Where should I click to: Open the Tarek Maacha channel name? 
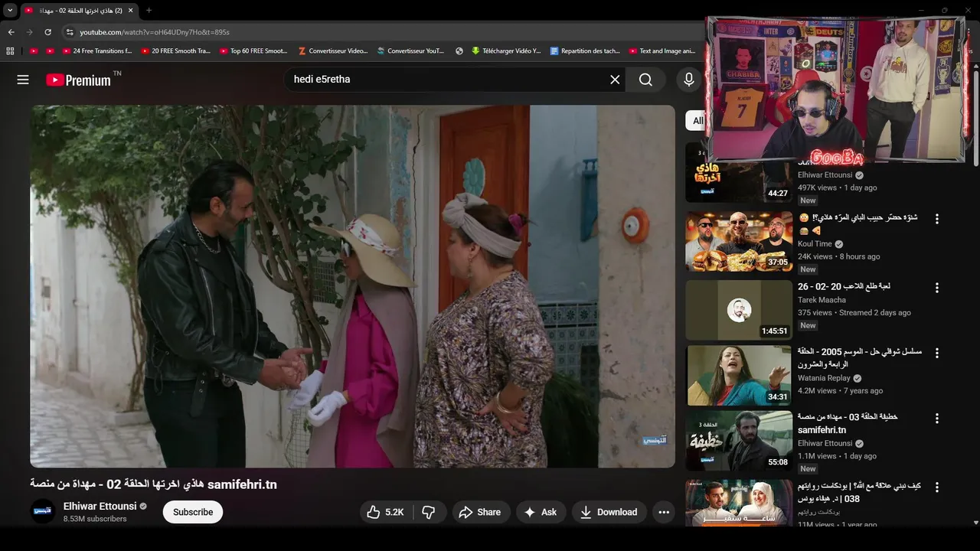point(822,300)
